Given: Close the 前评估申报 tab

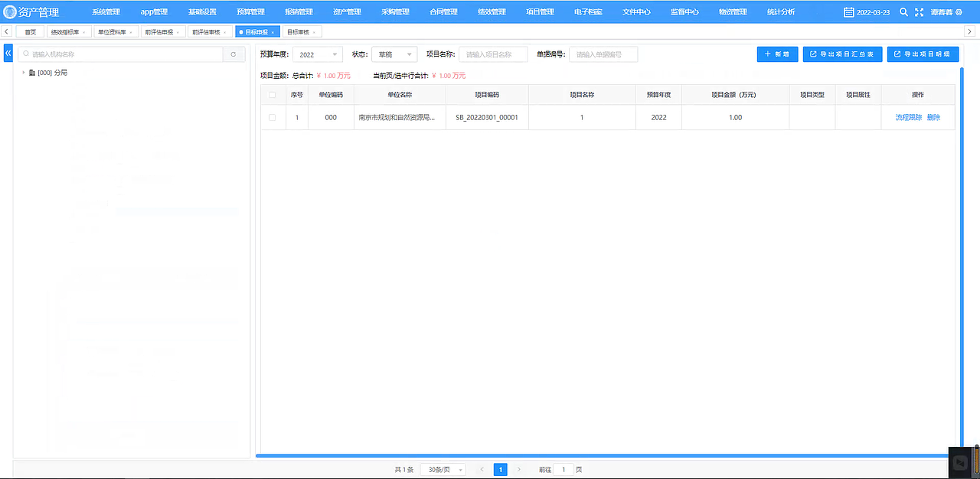Looking at the screenshot, I should (178, 32).
